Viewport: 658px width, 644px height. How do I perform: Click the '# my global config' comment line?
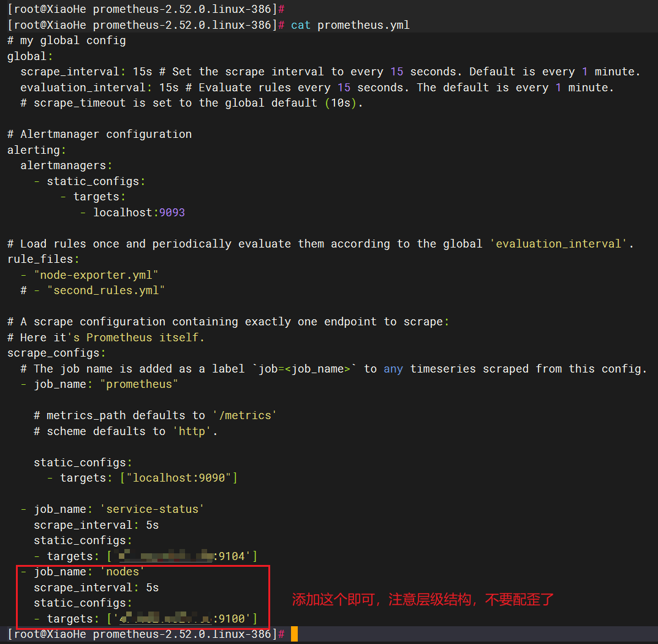coord(66,40)
